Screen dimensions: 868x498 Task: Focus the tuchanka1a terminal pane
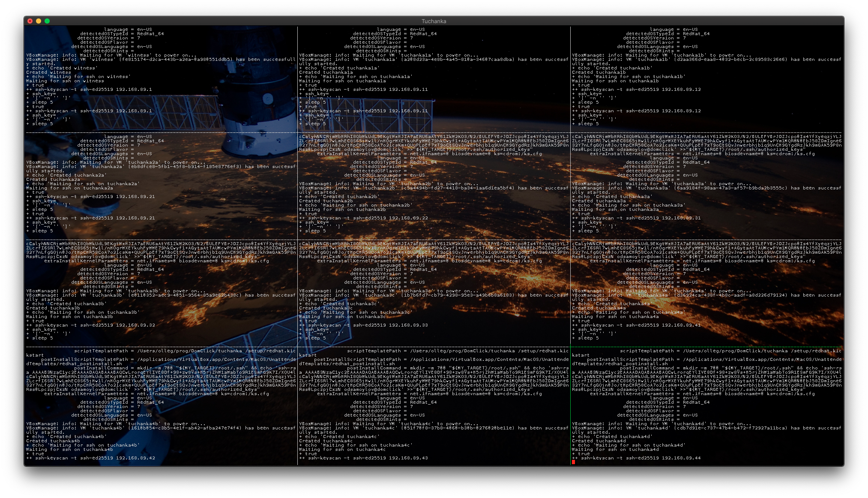click(434, 79)
